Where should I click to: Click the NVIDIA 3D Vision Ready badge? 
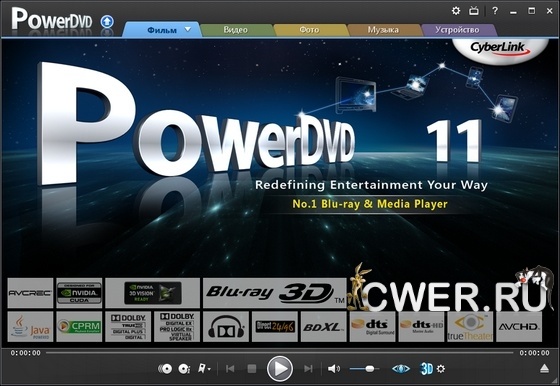tap(152, 293)
